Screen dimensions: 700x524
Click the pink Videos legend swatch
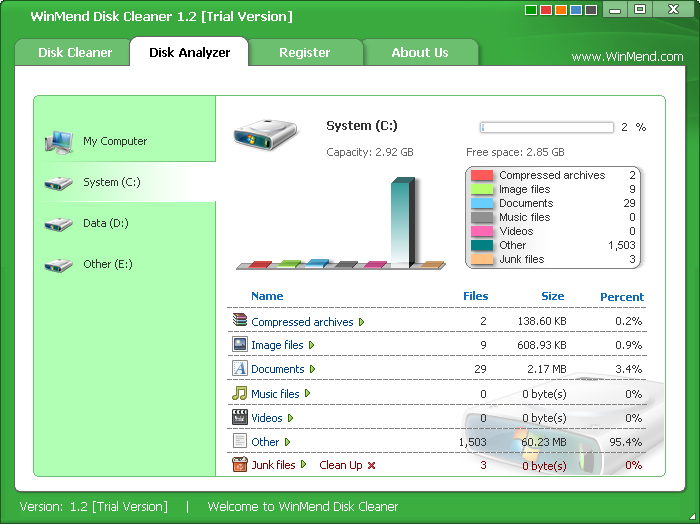(x=482, y=231)
